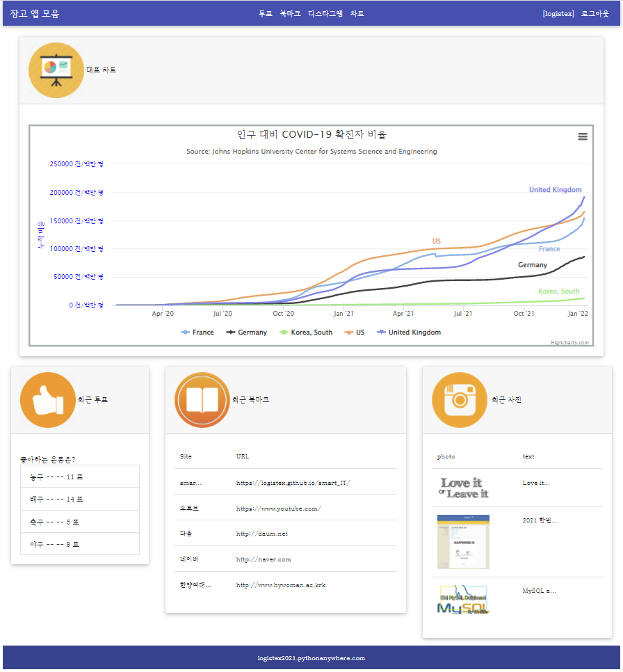Image resolution: width=623 pixels, height=672 pixels.
Task: Click the open book icon beside 최근 북마크
Action: 202,399
